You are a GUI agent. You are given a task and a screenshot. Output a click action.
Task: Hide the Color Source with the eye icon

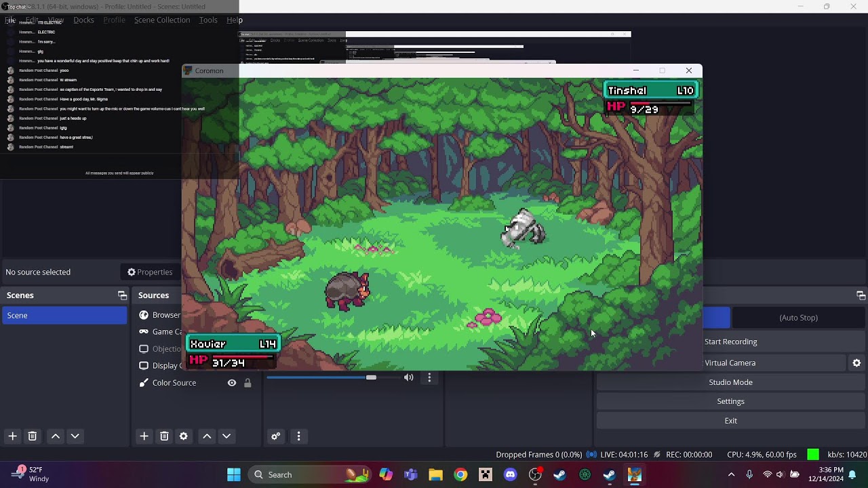[232, 383]
